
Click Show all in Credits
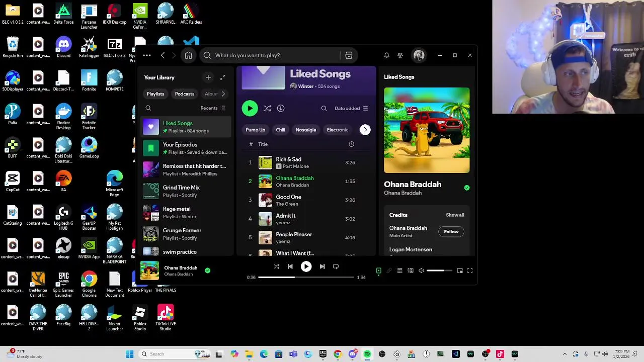tap(455, 215)
